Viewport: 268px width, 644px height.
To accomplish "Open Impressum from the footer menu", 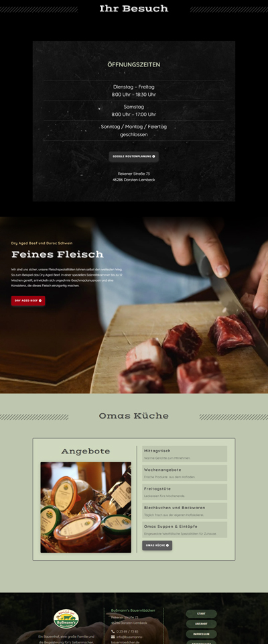I will (x=202, y=634).
